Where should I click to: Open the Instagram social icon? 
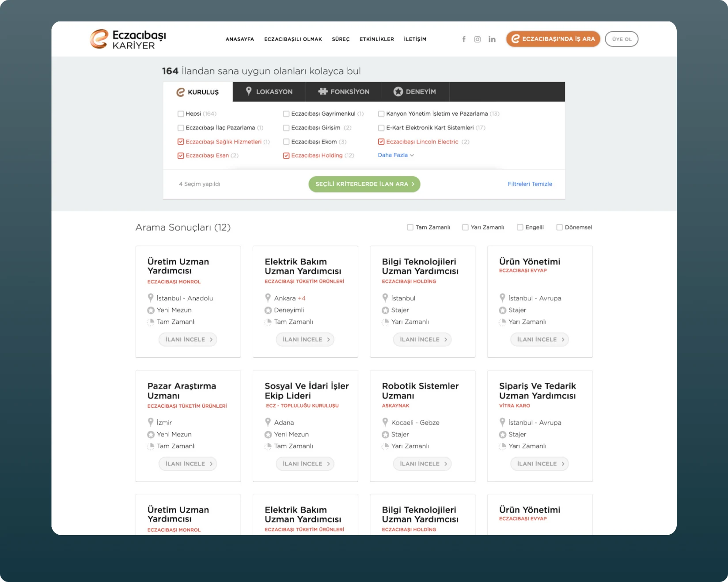click(x=478, y=39)
